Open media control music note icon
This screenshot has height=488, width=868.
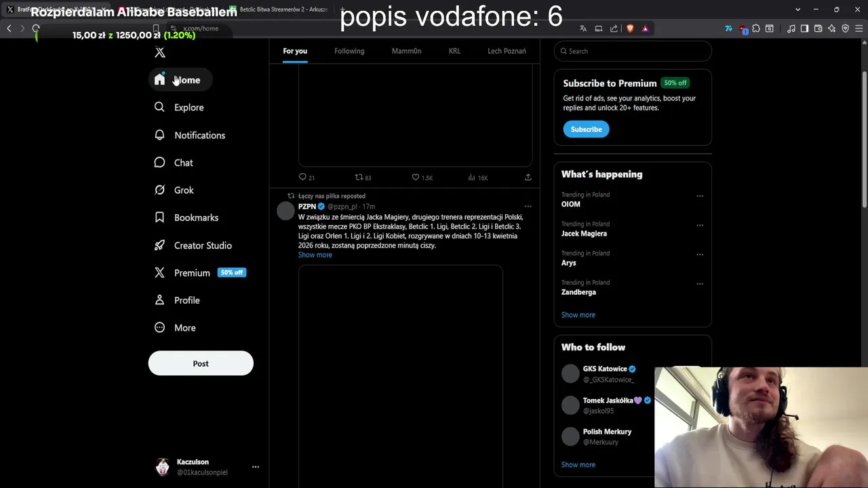click(x=791, y=28)
